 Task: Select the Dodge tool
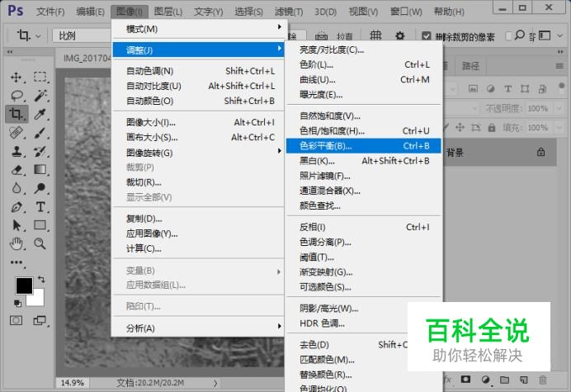(40, 188)
